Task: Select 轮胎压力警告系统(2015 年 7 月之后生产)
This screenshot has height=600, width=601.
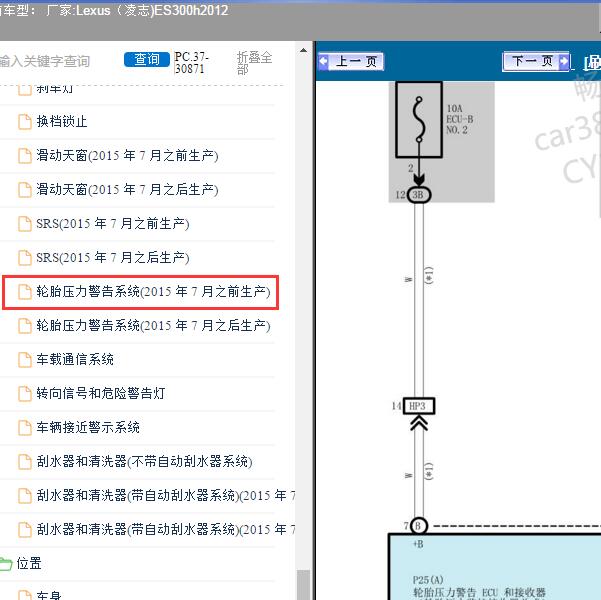Action: click(153, 325)
